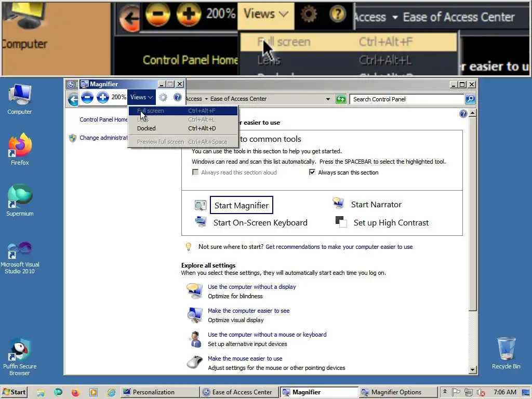Click the volume tray icon
The height and width of the screenshot is (399, 532).
pyautogui.click(x=481, y=393)
